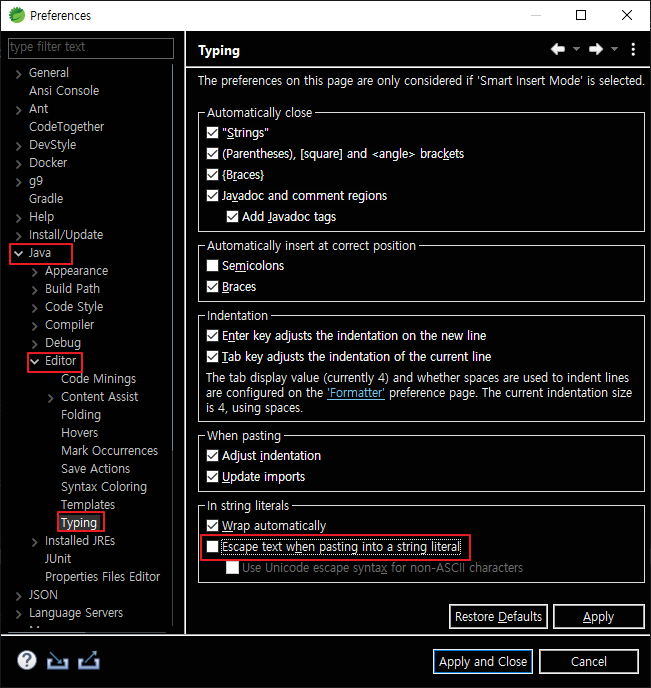Enable the Semicolons checkbox
Screen dimensions: 651x688
tap(212, 265)
